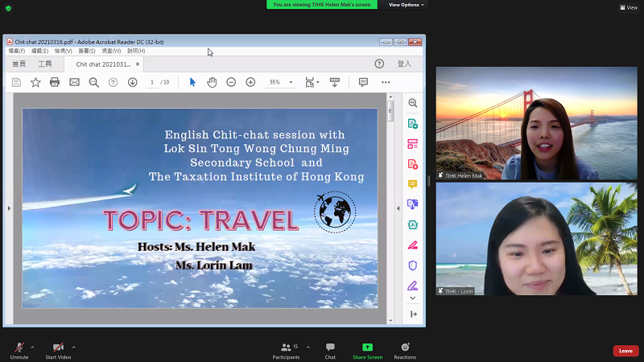Click the page number input field
The height and width of the screenshot is (362, 644).
point(152,82)
